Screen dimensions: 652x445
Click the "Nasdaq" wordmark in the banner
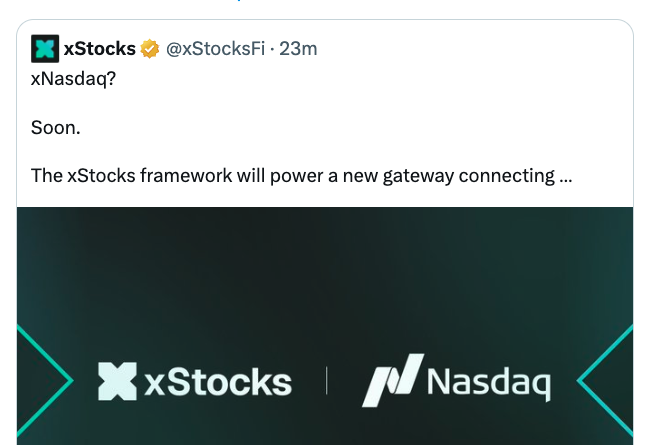coord(488,382)
